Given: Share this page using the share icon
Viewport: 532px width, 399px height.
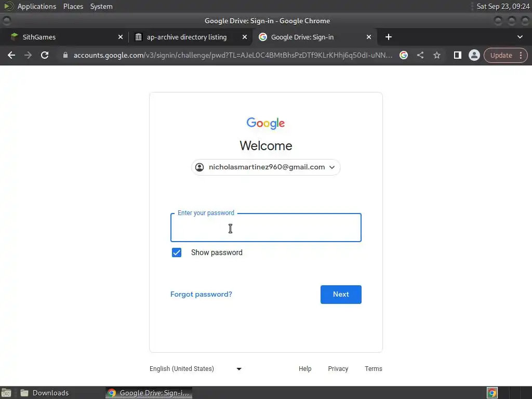Looking at the screenshot, I should [420, 55].
